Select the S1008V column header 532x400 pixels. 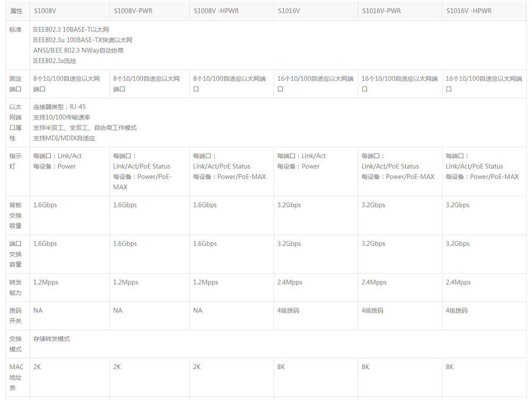coord(44,10)
